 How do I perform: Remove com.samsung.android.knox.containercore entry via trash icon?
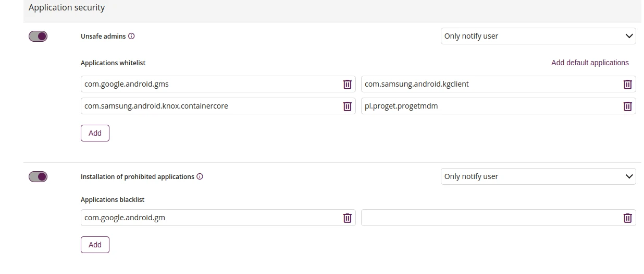(348, 106)
